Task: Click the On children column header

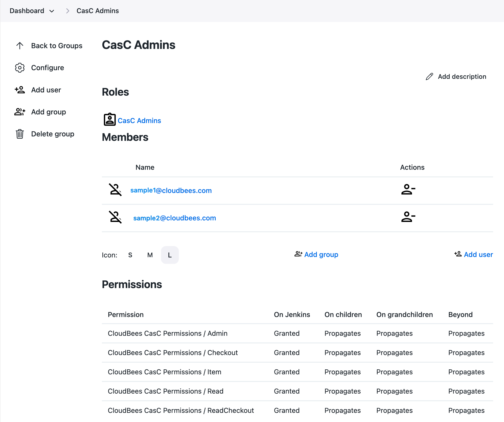Action: click(343, 315)
